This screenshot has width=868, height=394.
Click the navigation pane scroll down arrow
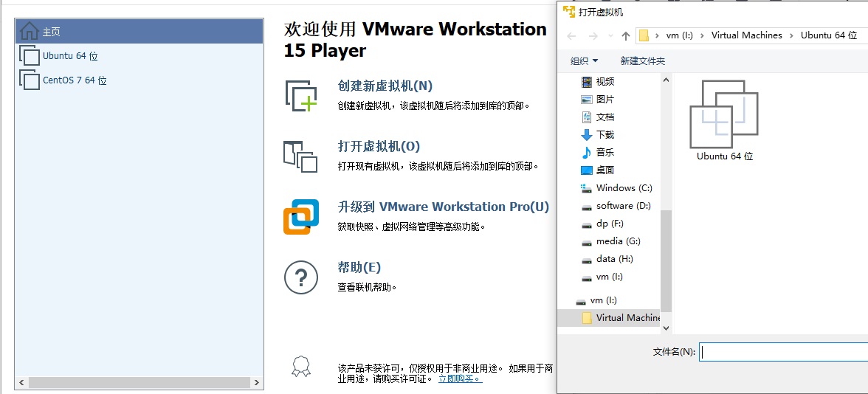click(666, 328)
